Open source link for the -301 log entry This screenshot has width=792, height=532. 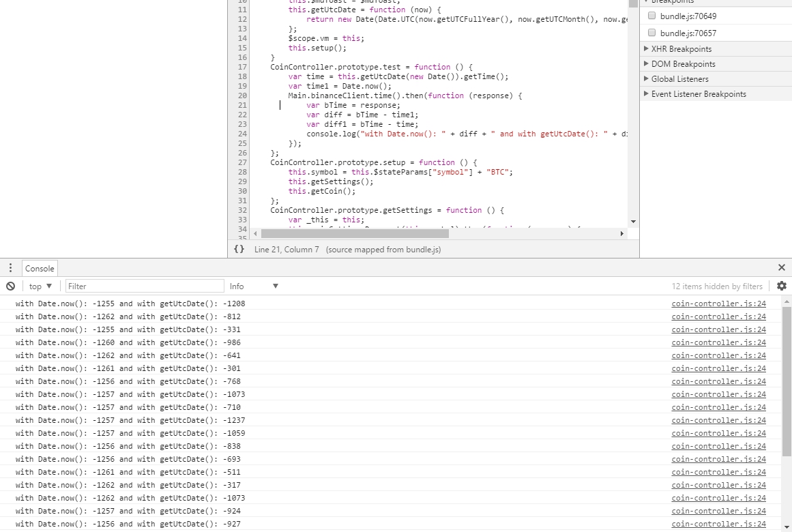coord(718,368)
